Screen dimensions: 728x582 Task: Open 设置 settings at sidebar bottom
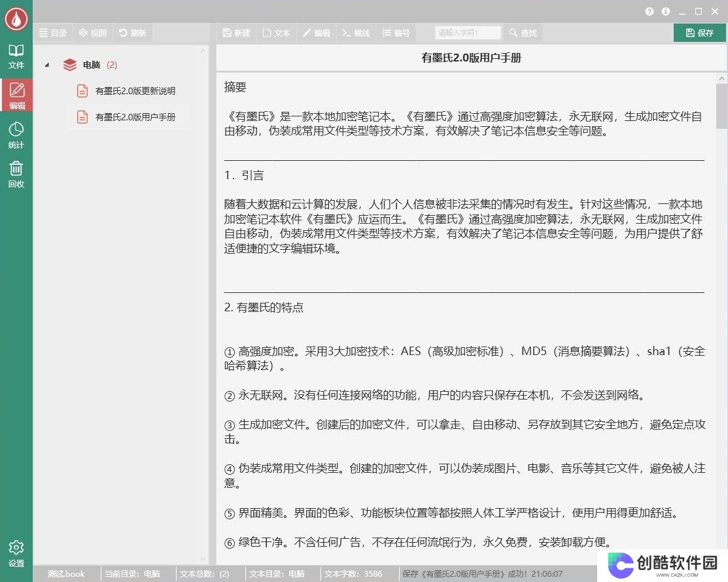[x=16, y=554]
